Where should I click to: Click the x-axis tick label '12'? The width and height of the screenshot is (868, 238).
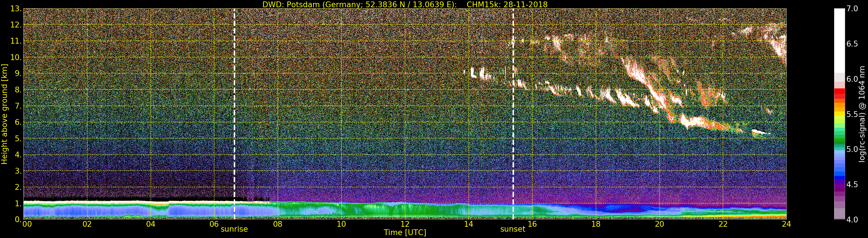pyautogui.click(x=405, y=224)
